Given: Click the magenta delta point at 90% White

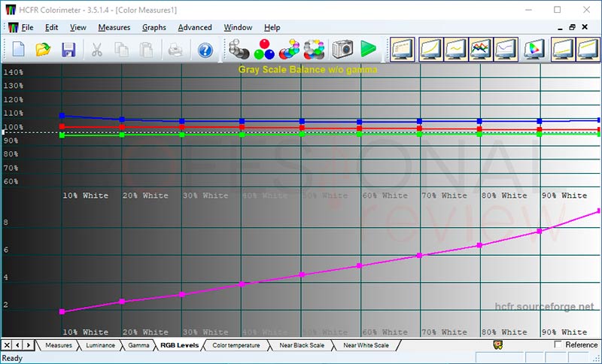Looking at the screenshot, I should click(x=540, y=232).
